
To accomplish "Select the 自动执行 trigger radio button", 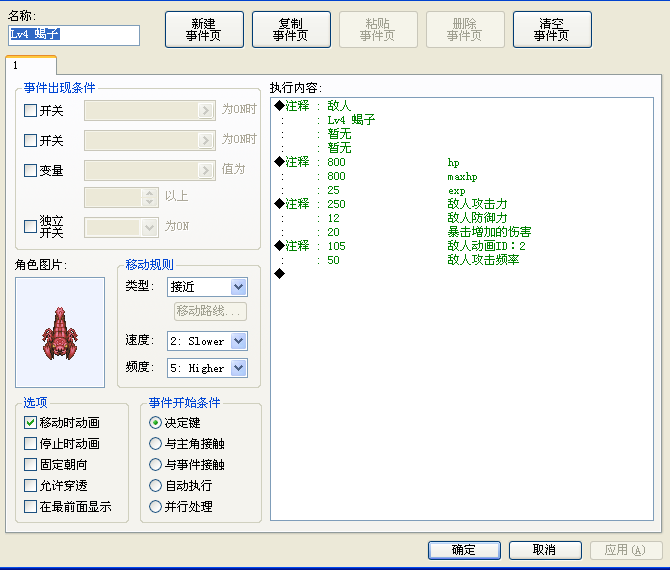I will (x=155, y=485).
